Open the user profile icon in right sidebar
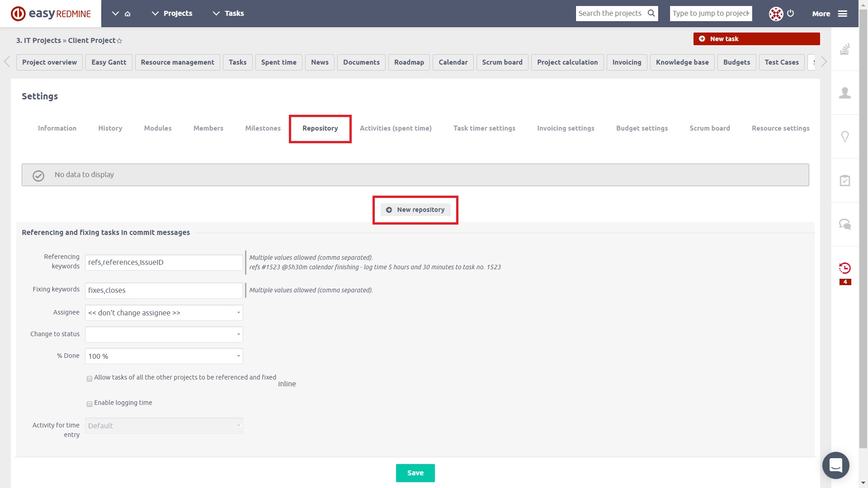 844,93
